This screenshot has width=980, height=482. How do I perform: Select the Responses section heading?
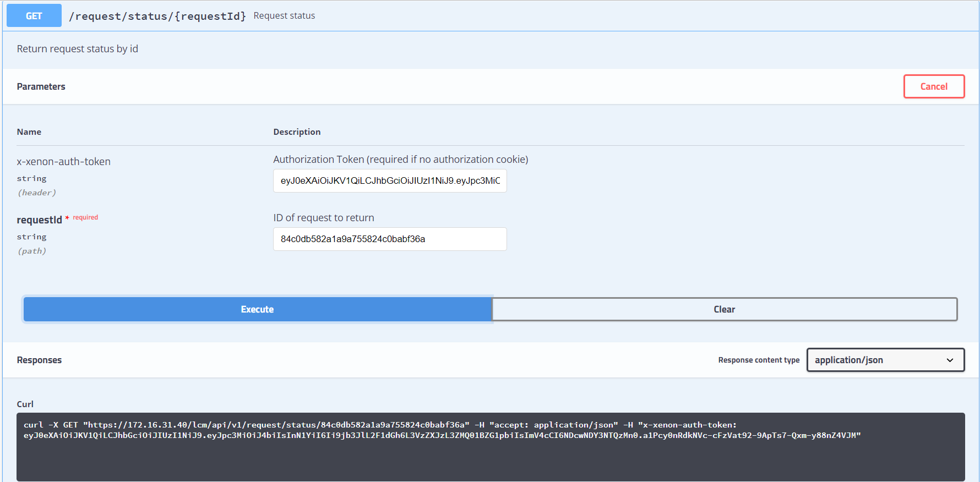39,360
